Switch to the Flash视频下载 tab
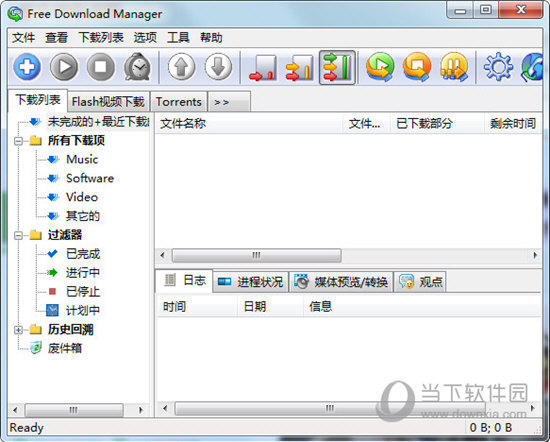This screenshot has height=442, width=550. [x=108, y=102]
